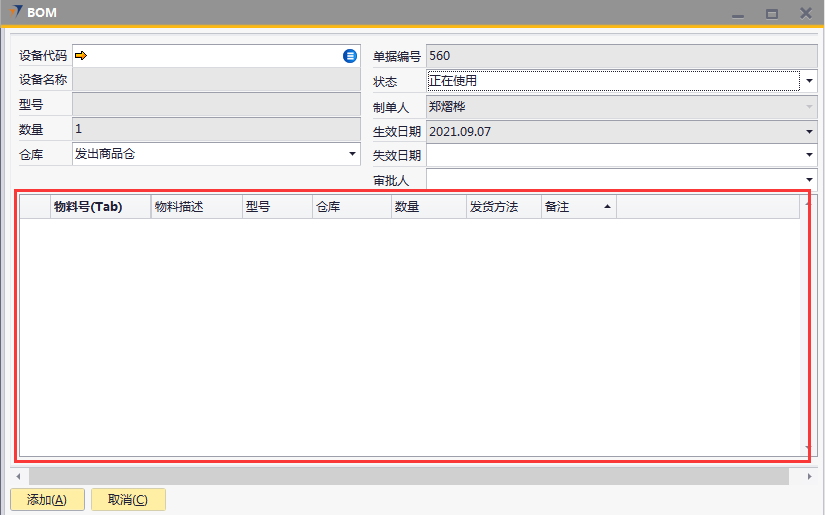This screenshot has height=515, width=825.
Task: Click the horizontal scrollbar left arrow
Action: tap(18, 477)
